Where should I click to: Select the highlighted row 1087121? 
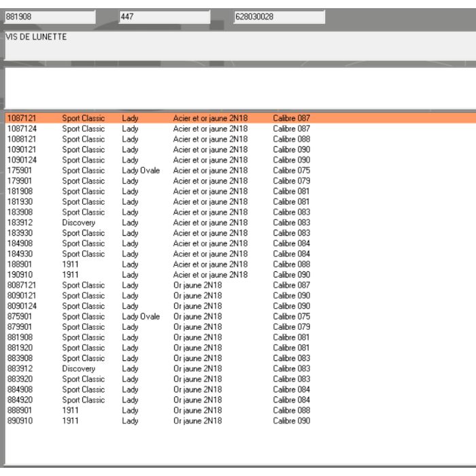tap(241, 118)
